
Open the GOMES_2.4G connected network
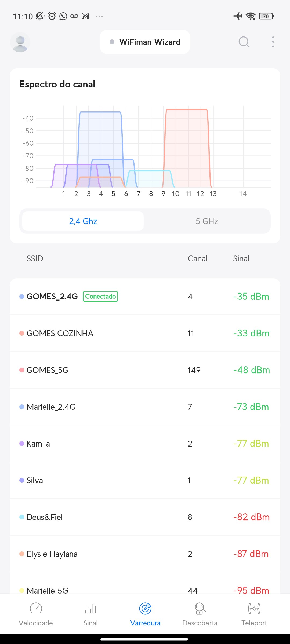[x=145, y=297]
